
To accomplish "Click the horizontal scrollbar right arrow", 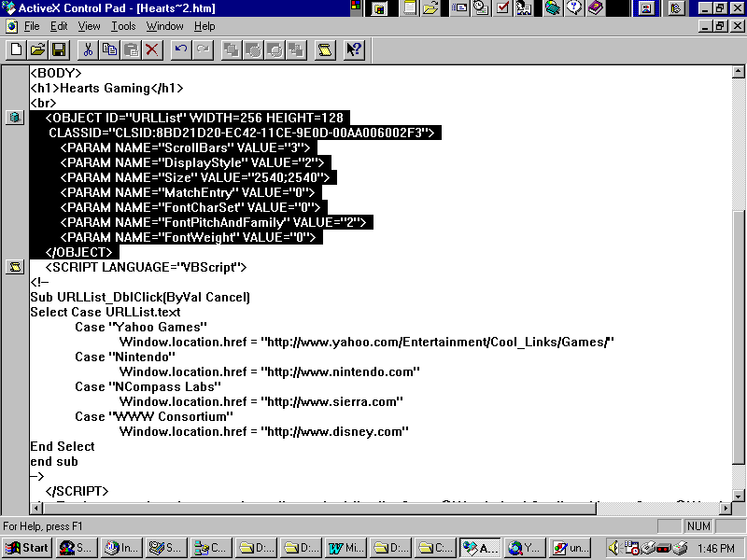I will pos(724,507).
